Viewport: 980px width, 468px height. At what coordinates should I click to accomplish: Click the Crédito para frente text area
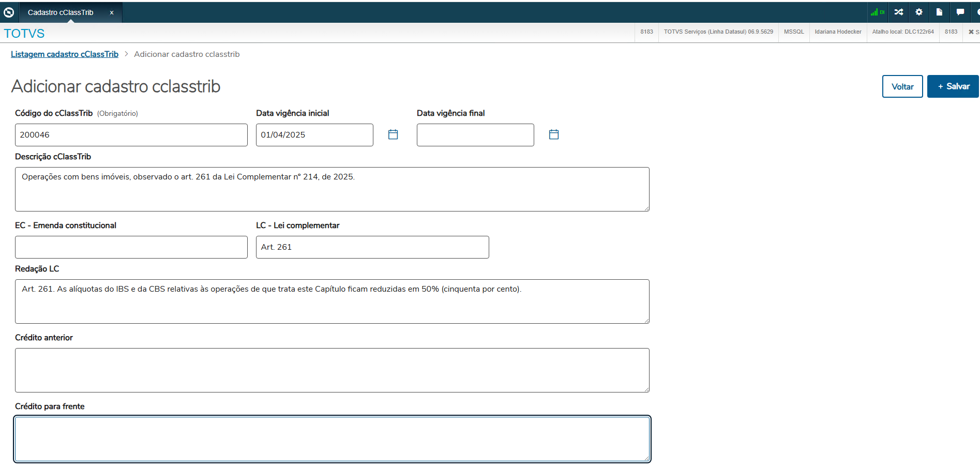[332, 439]
